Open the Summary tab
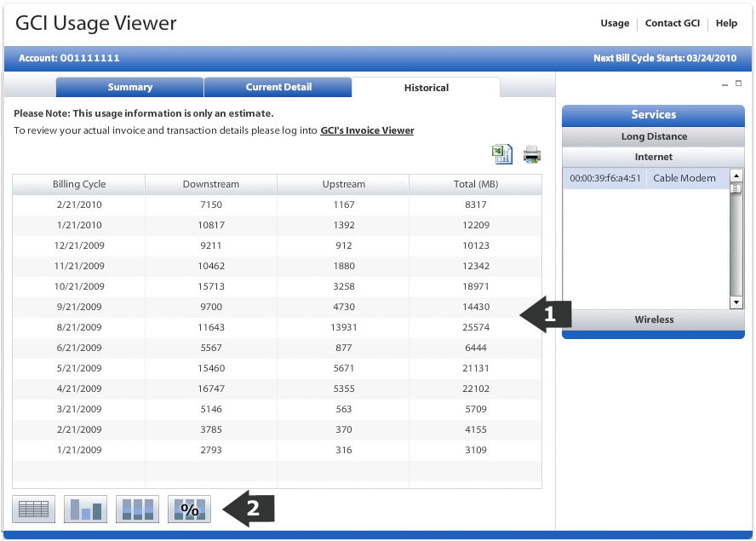The image size is (756, 541). 129,87
